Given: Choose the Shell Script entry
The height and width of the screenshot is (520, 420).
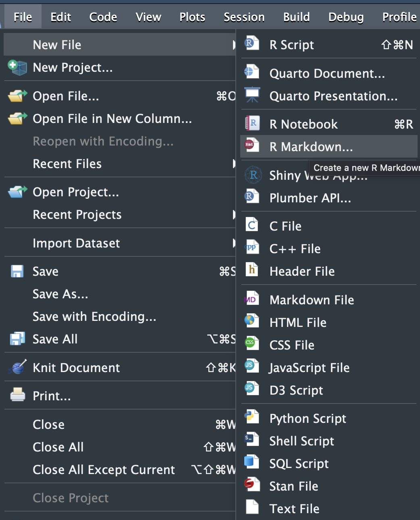Looking at the screenshot, I should pos(329,441).
